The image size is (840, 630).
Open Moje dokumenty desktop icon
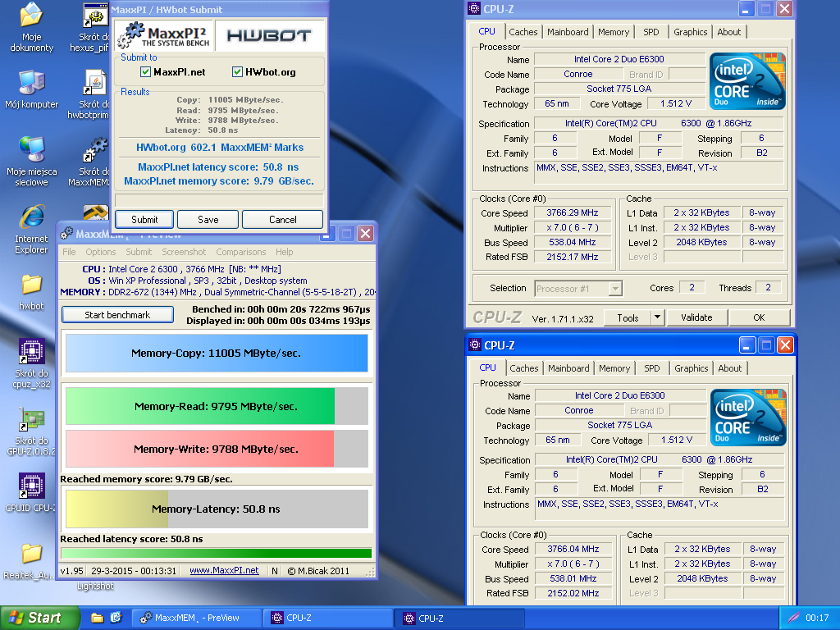coord(31,27)
